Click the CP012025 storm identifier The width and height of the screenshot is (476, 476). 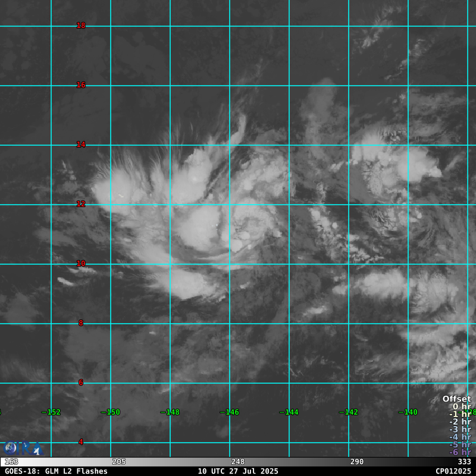453,471
